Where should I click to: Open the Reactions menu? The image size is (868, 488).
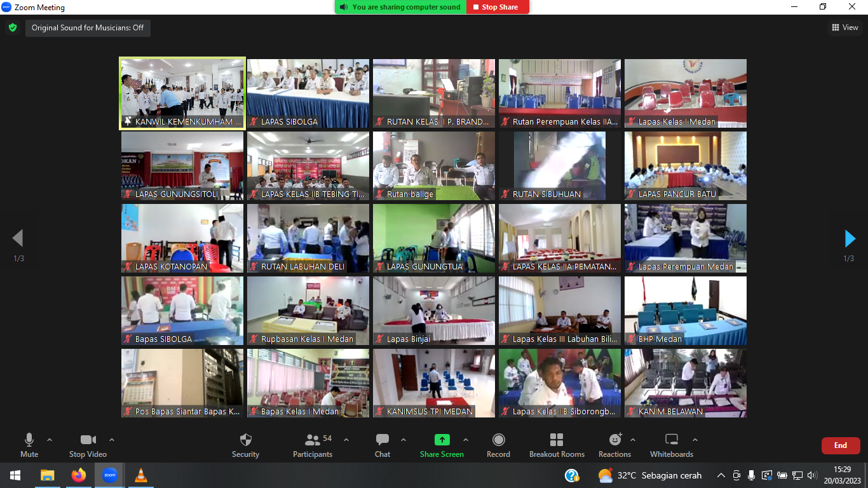click(x=614, y=440)
